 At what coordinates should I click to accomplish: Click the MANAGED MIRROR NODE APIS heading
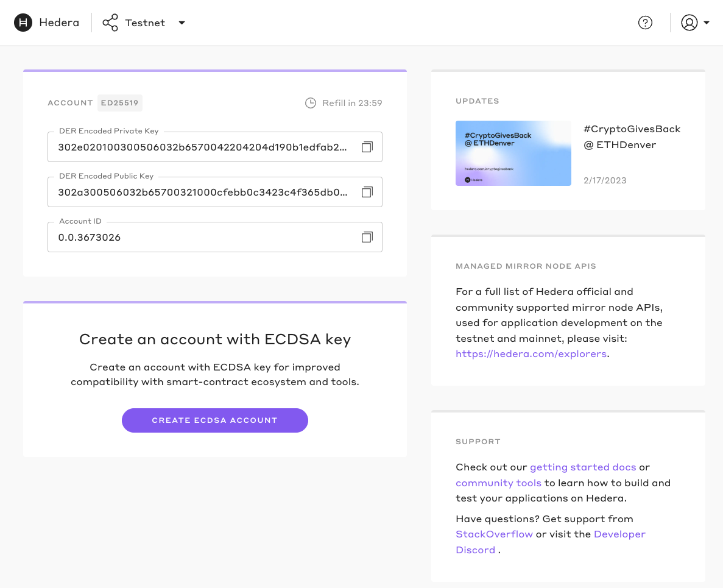(x=526, y=266)
